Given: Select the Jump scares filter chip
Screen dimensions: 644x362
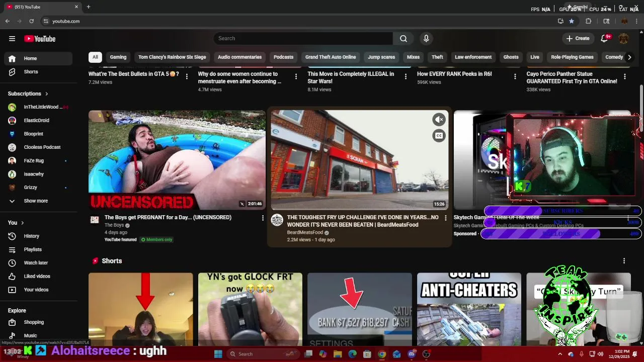Looking at the screenshot, I should pyautogui.click(x=381, y=57).
